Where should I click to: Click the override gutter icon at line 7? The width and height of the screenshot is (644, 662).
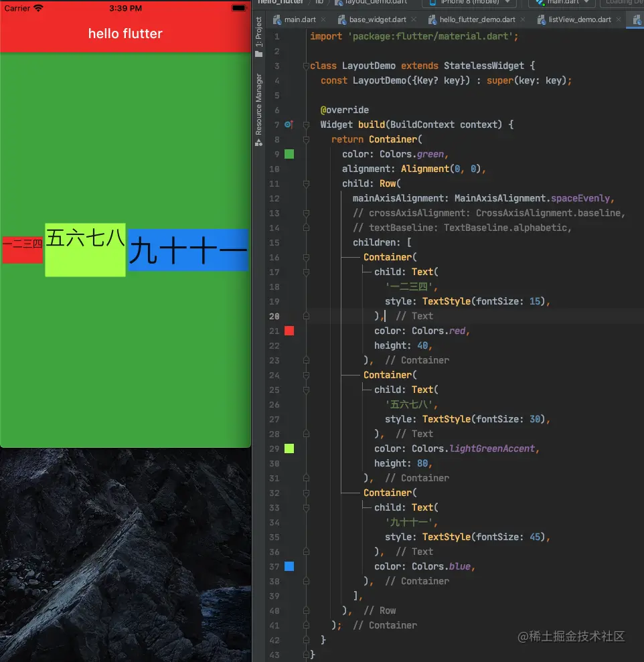tap(289, 125)
